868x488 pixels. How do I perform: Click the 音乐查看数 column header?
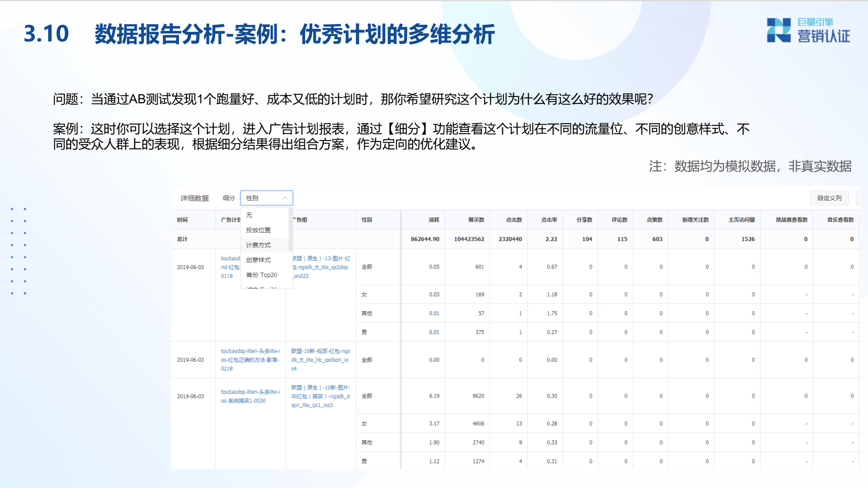point(840,220)
